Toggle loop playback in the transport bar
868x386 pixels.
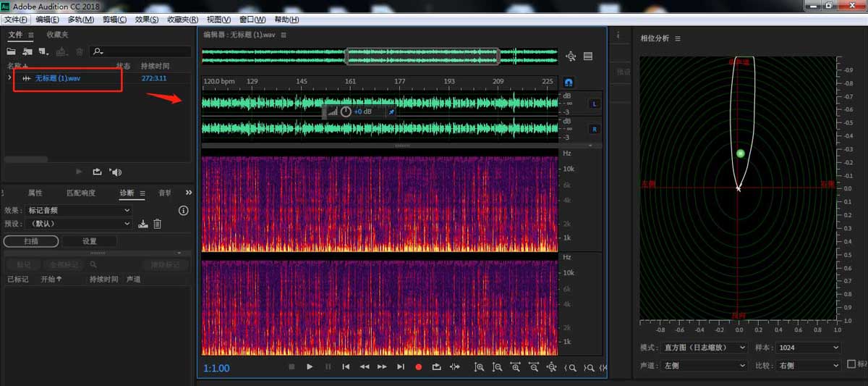coord(436,367)
